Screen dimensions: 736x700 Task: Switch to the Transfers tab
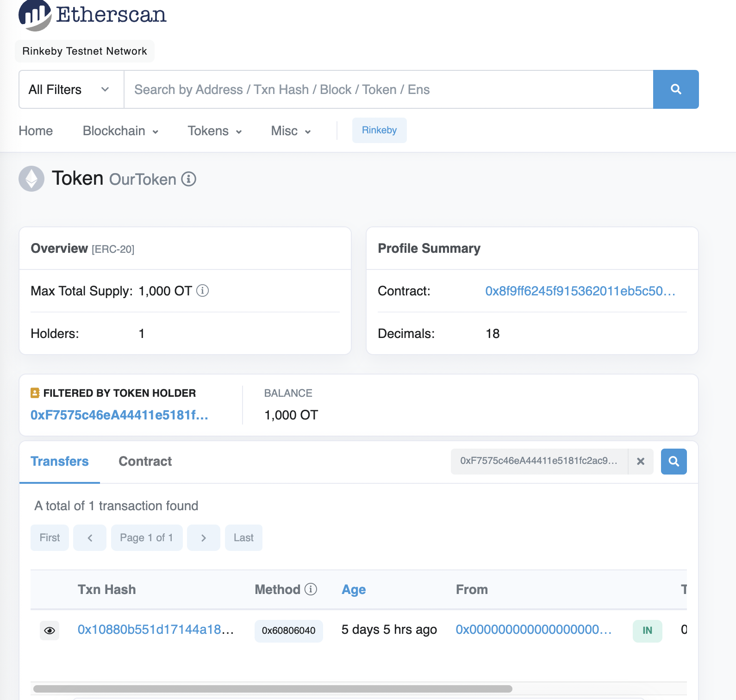click(x=59, y=461)
